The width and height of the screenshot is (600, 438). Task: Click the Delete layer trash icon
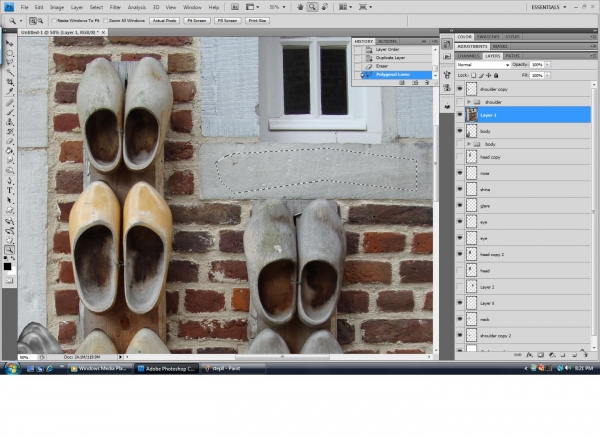pyautogui.click(x=585, y=355)
